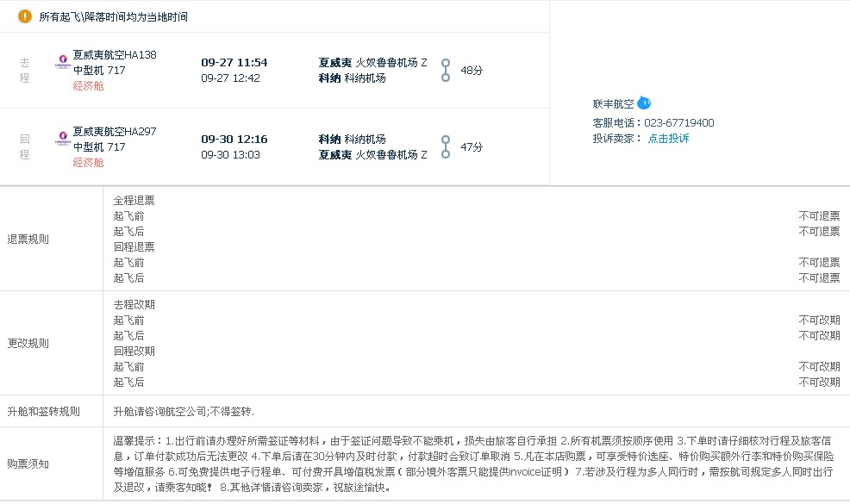Click the return flight 经济舱 cabin label

88,163
